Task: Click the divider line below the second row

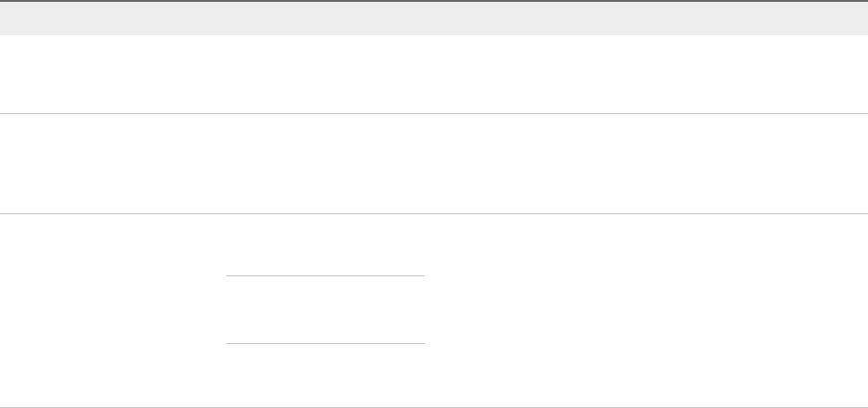Action: click(434, 213)
